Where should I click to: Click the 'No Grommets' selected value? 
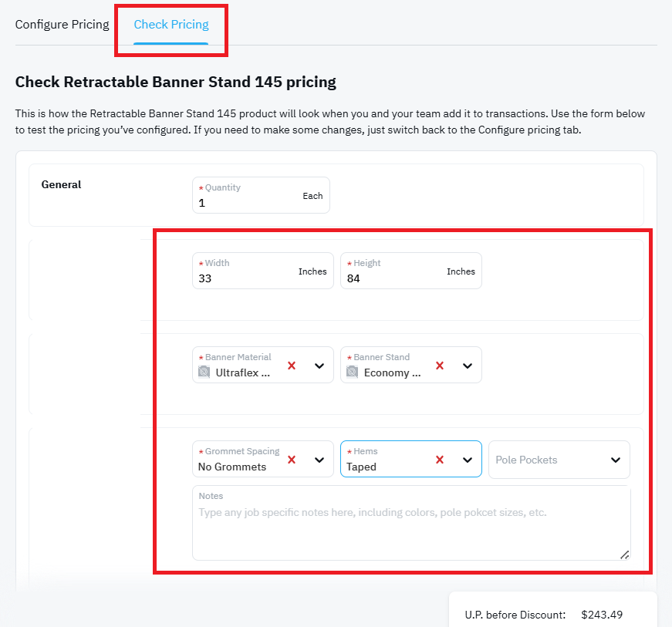(x=232, y=467)
